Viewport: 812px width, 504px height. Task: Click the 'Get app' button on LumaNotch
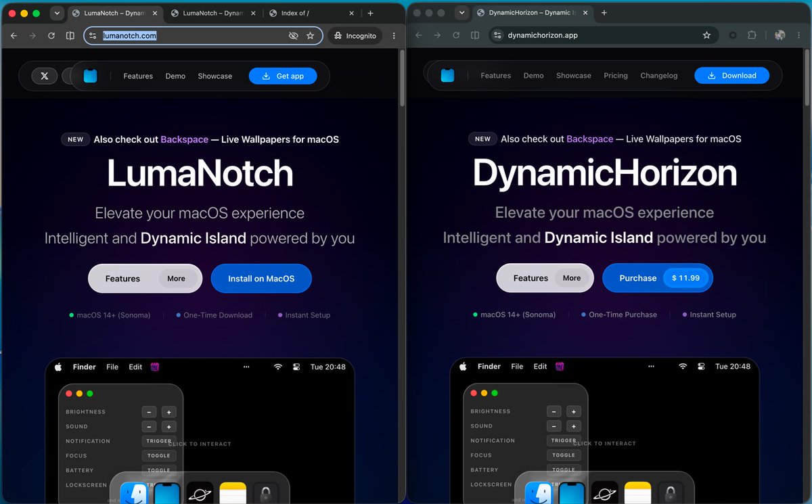(x=283, y=76)
